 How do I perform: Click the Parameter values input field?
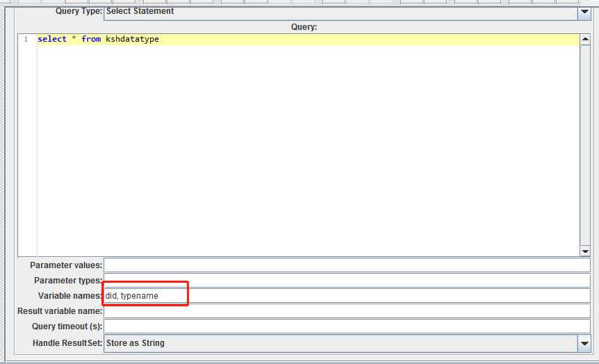tap(347, 265)
